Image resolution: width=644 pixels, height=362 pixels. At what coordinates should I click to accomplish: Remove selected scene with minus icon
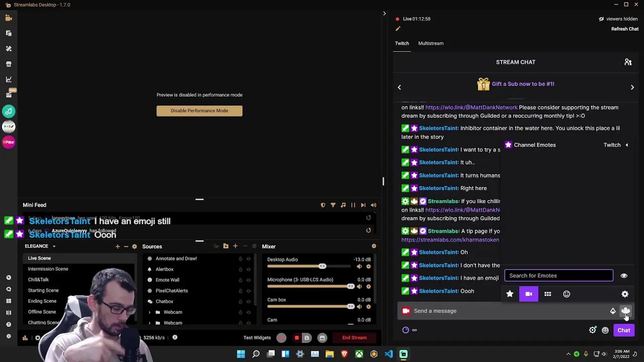click(x=126, y=246)
